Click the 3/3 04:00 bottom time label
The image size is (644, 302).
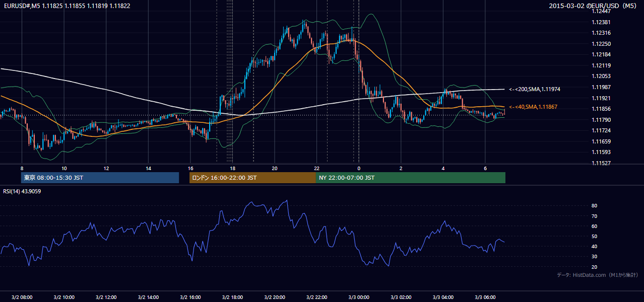click(443, 297)
